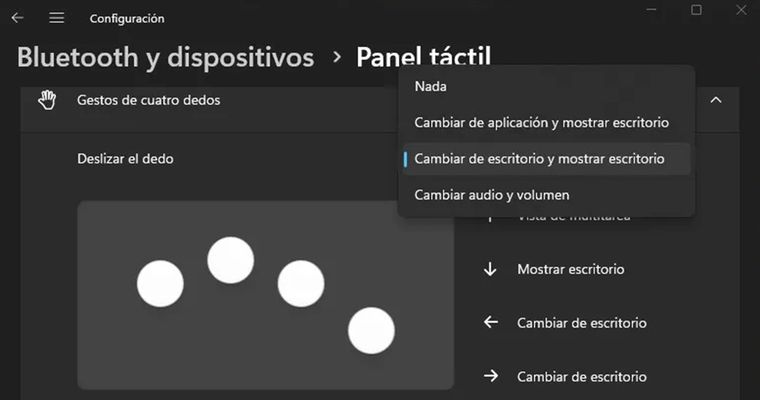Pick Cambiar audio y volumen option
760x400 pixels.
[x=491, y=194]
